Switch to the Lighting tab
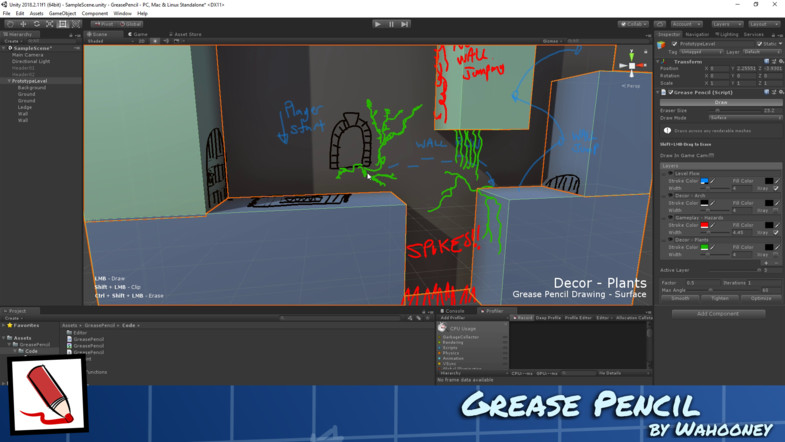785x442 pixels. [x=726, y=34]
